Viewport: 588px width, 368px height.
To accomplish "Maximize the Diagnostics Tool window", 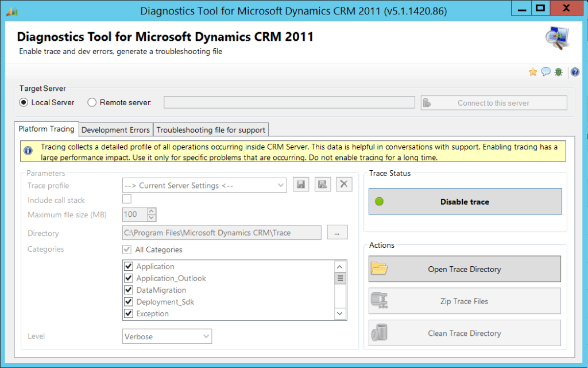I will click(x=540, y=9).
